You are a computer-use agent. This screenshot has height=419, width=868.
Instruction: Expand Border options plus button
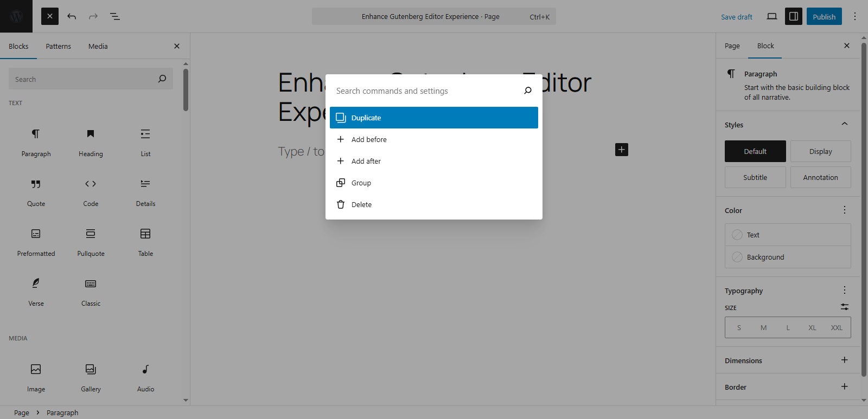[845, 386]
